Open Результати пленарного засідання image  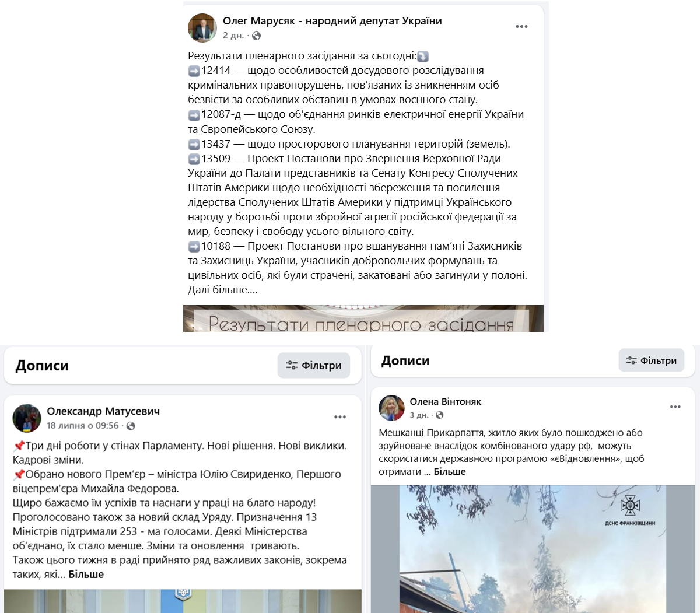click(363, 318)
